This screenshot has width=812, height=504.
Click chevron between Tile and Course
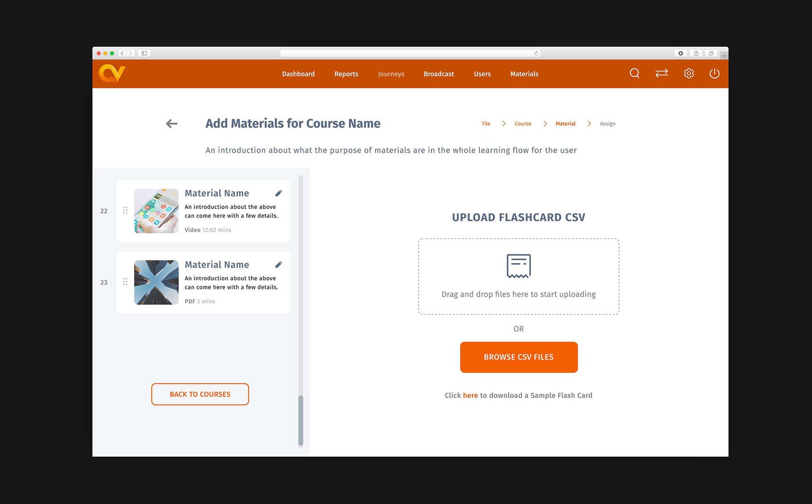[504, 123]
